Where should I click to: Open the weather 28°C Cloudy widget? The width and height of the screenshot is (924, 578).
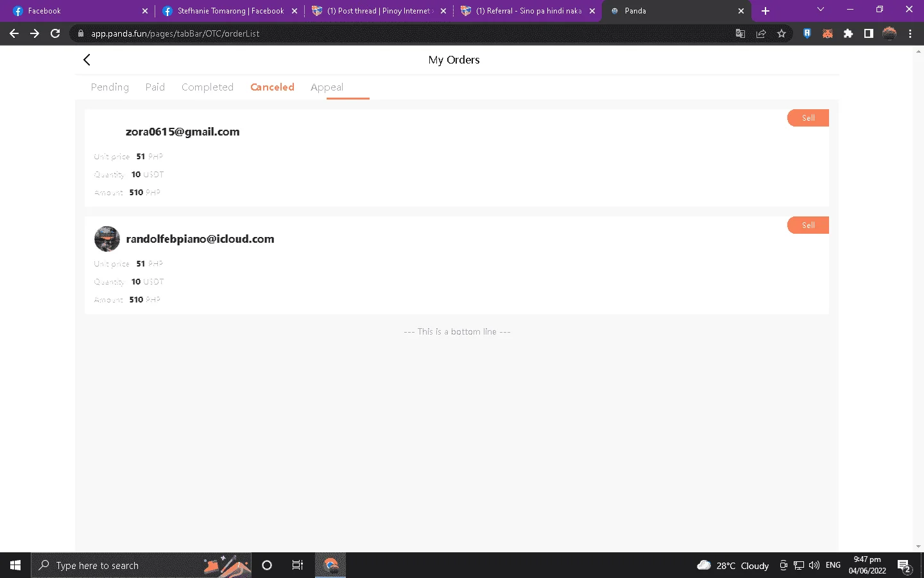tap(733, 566)
